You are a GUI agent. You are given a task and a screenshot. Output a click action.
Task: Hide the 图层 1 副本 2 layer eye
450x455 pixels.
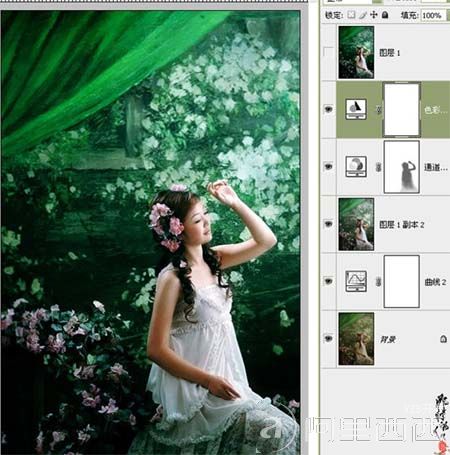pyautogui.click(x=329, y=224)
